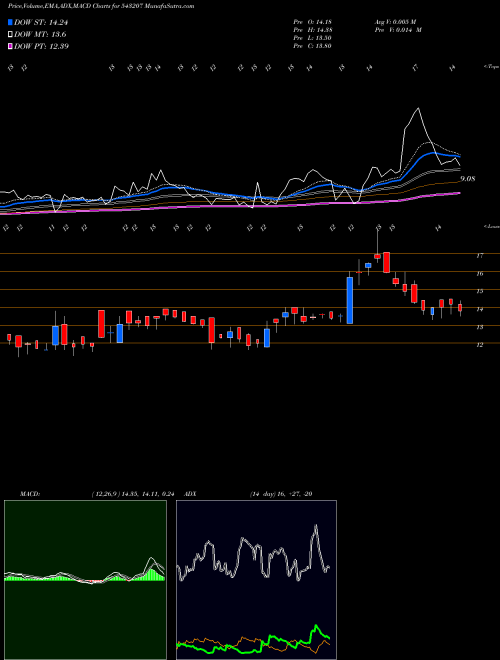Click the price axis label 12
Image resolution: width=500 pixels, height=660 pixels.
(x=479, y=345)
